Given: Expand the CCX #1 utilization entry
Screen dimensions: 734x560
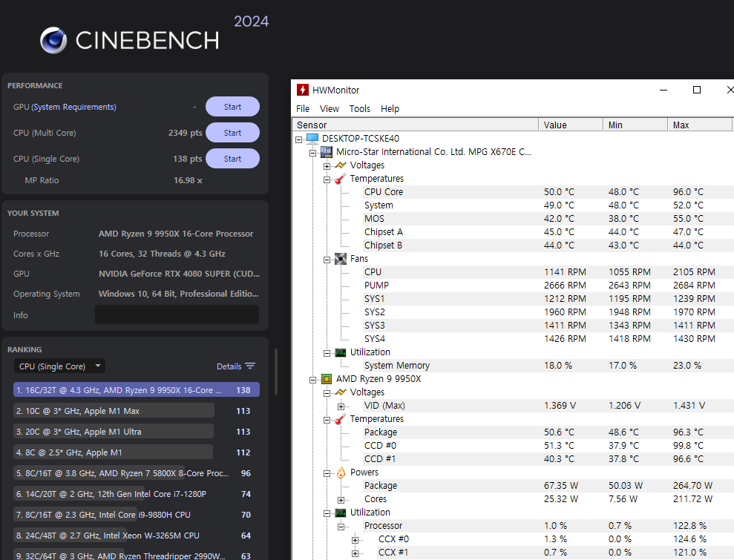Looking at the screenshot, I should click(x=355, y=553).
